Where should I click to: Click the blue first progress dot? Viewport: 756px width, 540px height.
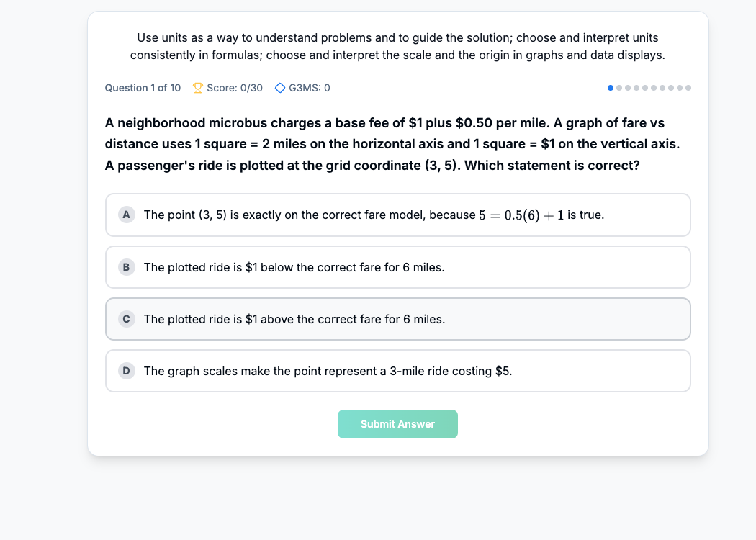coord(611,88)
